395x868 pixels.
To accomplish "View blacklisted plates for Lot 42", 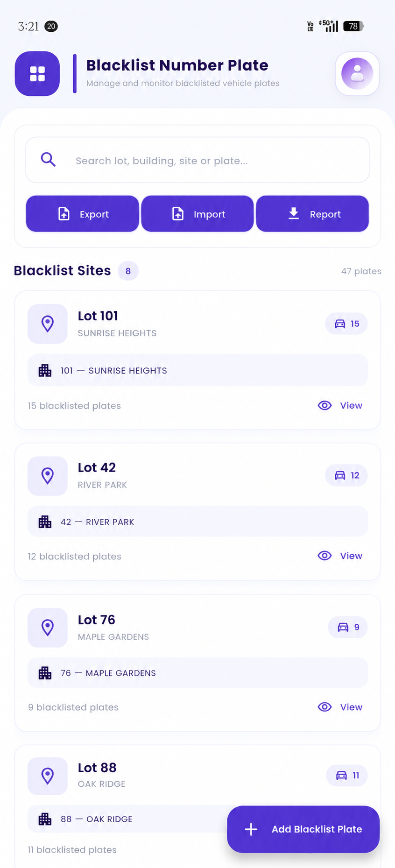I will click(340, 556).
